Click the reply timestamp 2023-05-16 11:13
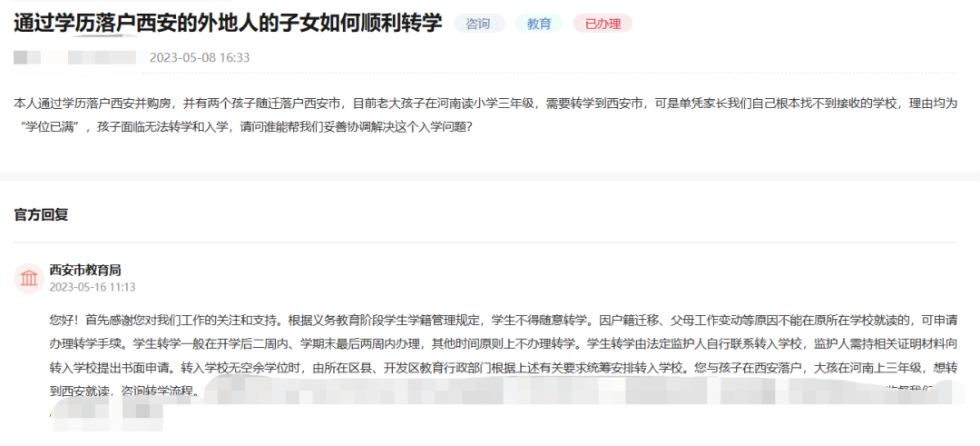The width and height of the screenshot is (980, 446). 93,287
